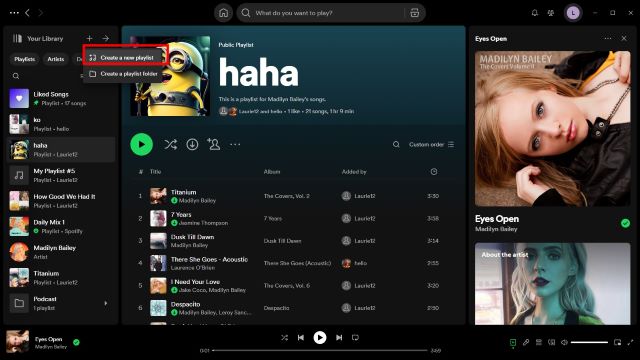This screenshot has height=360, width=640.
Task: Close the Eyes Open panel
Action: pyautogui.click(x=624, y=38)
